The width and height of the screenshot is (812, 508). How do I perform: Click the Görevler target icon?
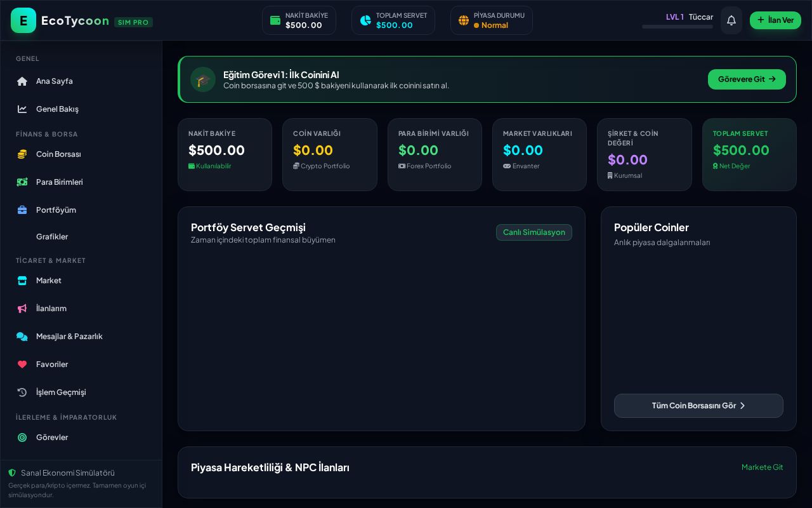point(22,438)
